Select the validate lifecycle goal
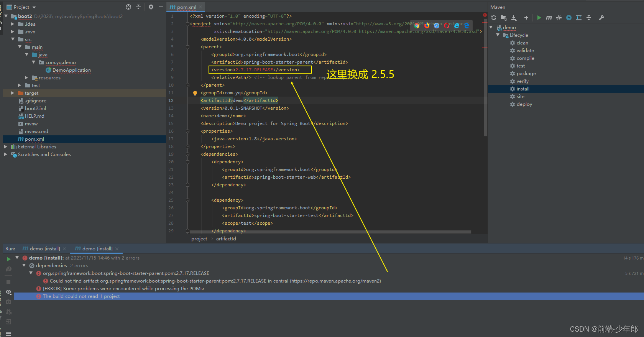This screenshot has width=644, height=337. (x=525, y=51)
